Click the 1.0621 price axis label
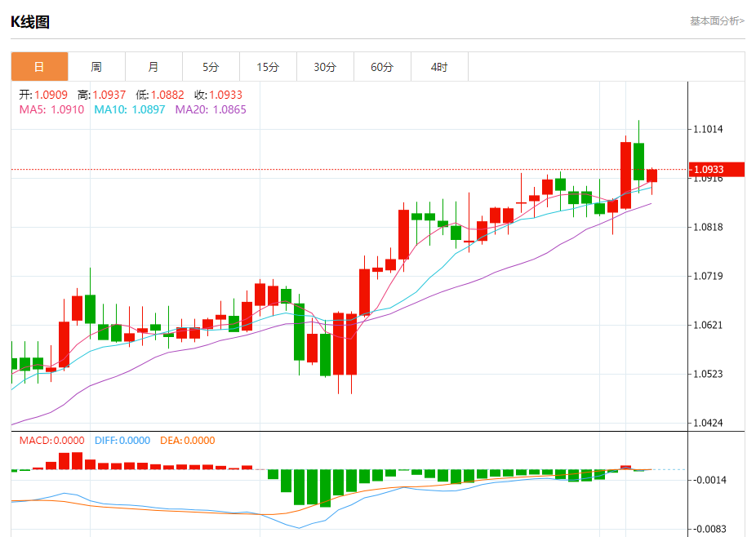Screen dimensions: 756x537 (x=708, y=325)
